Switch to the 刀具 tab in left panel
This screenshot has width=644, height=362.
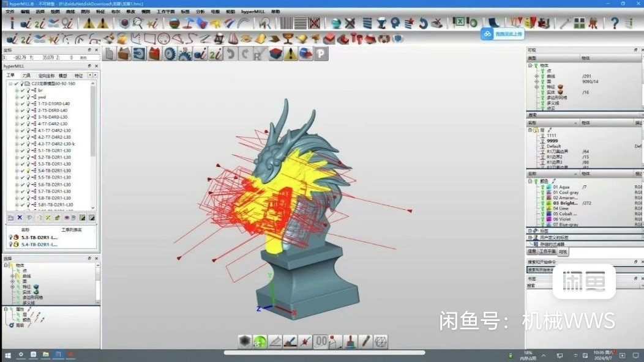(27, 75)
